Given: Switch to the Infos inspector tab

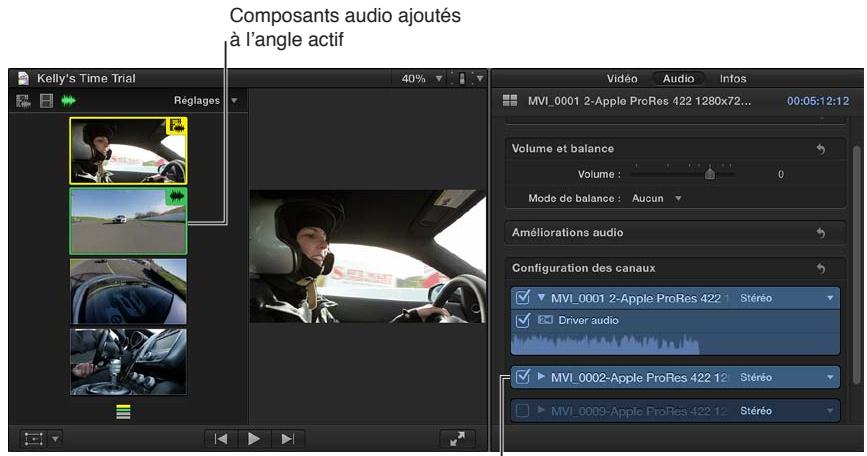Looking at the screenshot, I should click(733, 78).
